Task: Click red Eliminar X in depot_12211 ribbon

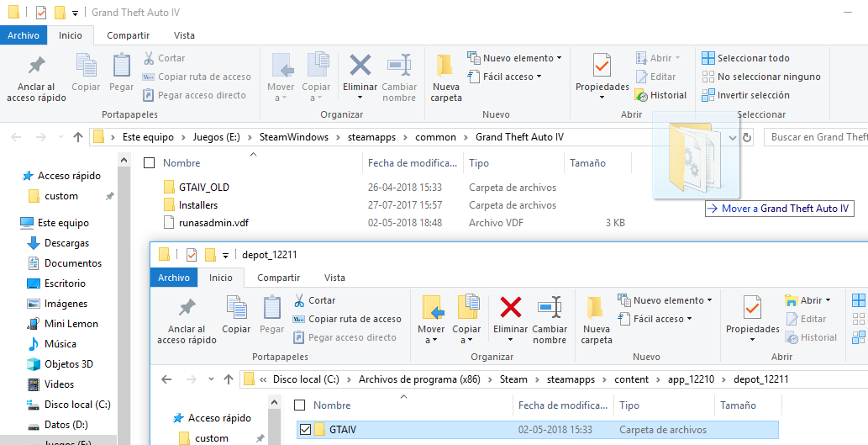Action: pyautogui.click(x=510, y=306)
